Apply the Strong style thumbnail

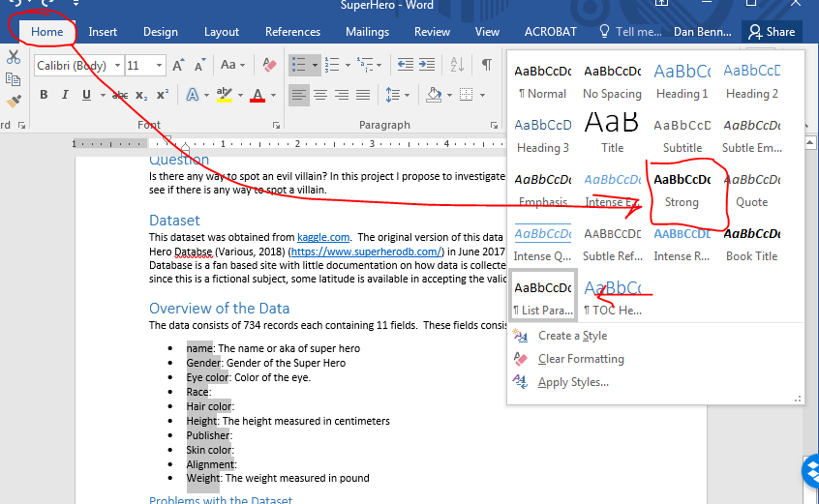click(682, 189)
